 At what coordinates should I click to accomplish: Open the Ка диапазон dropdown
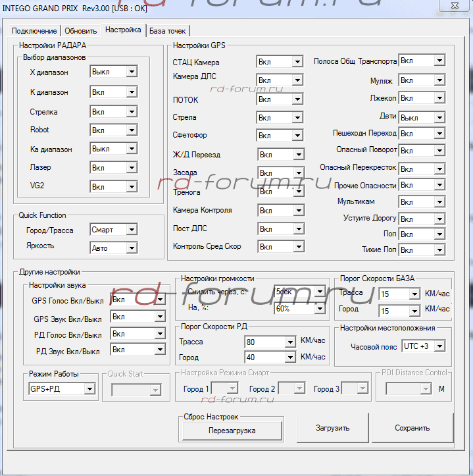point(114,149)
